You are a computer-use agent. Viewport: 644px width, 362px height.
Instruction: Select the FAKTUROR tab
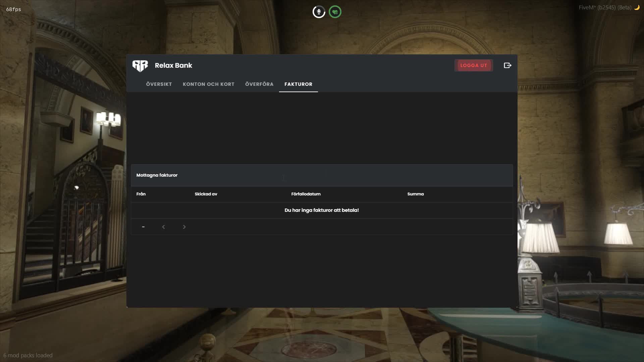point(298,84)
